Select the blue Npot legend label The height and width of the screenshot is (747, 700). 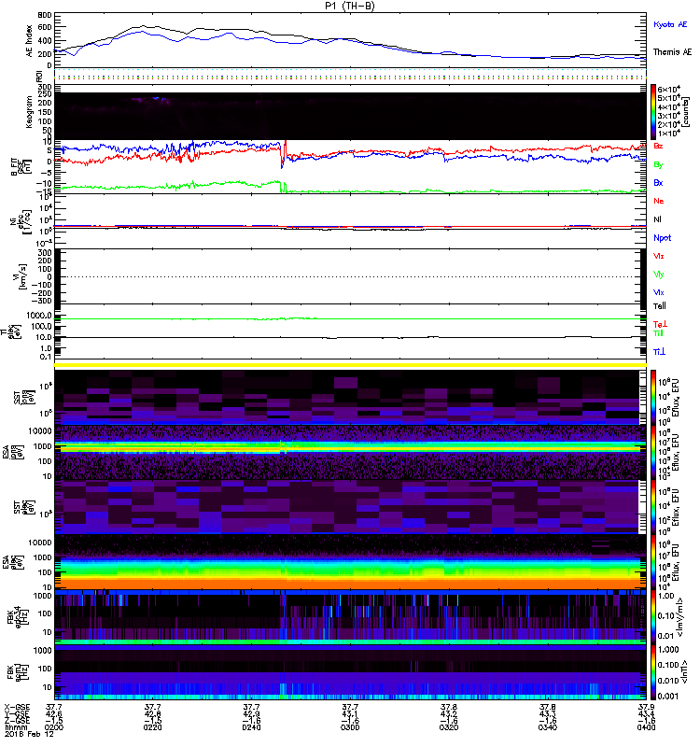click(663, 238)
